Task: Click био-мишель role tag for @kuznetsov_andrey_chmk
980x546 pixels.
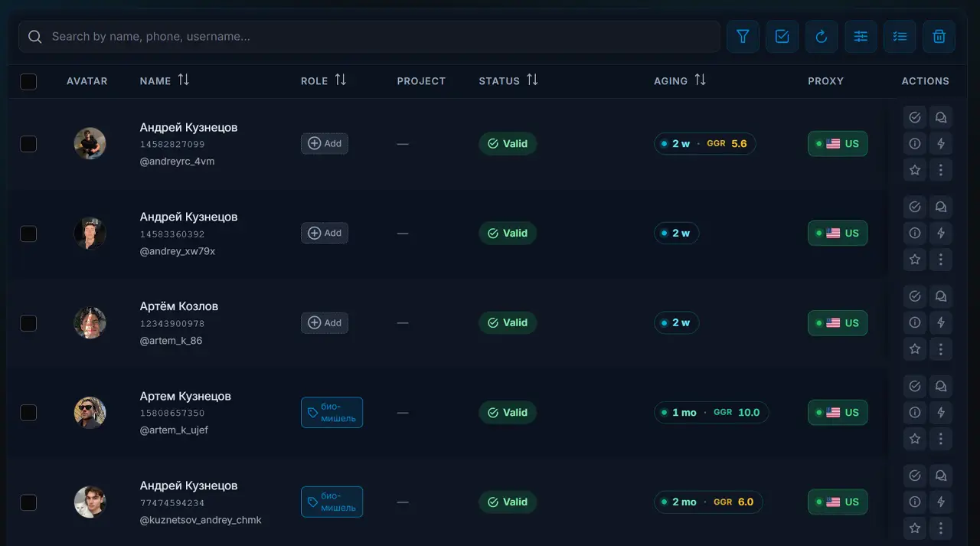Action: pyautogui.click(x=332, y=502)
